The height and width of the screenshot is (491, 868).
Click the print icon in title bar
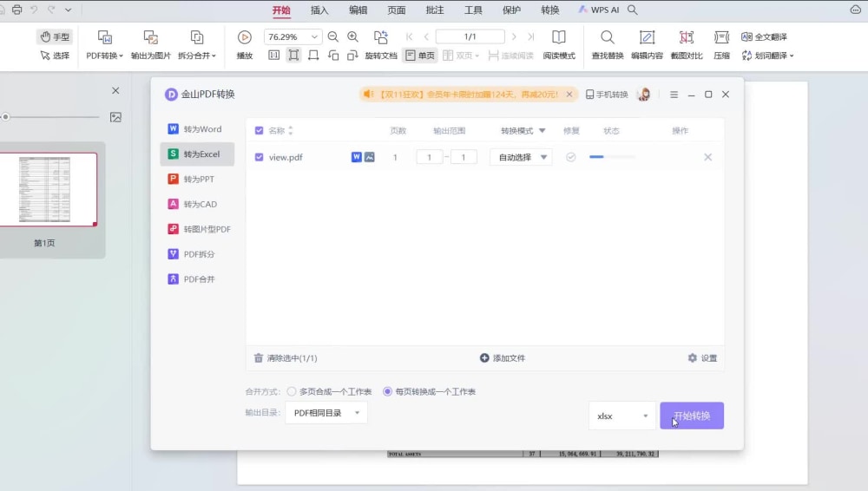coord(16,10)
